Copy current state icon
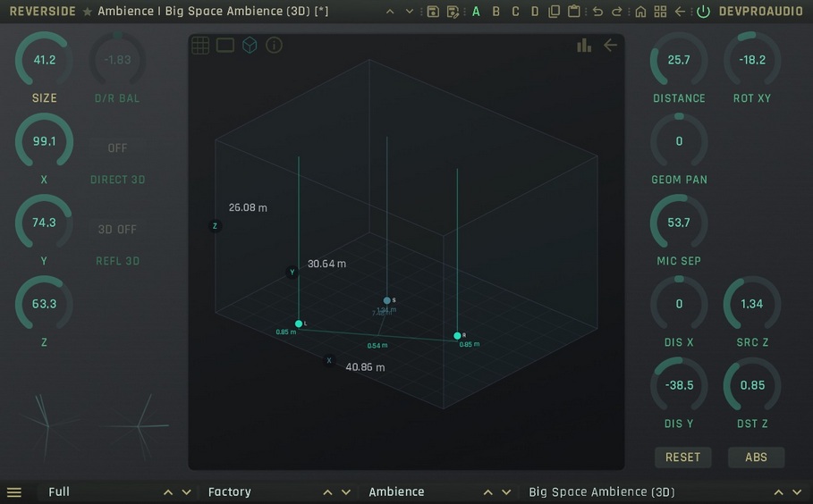813x504 pixels. click(x=554, y=12)
